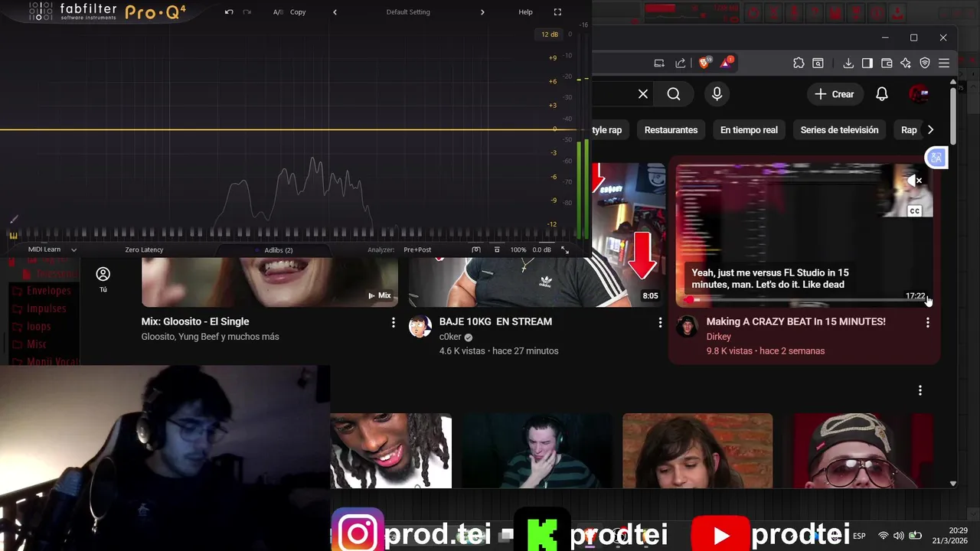
Task: Open the Shorts section three-dot menu
Action: (920, 390)
